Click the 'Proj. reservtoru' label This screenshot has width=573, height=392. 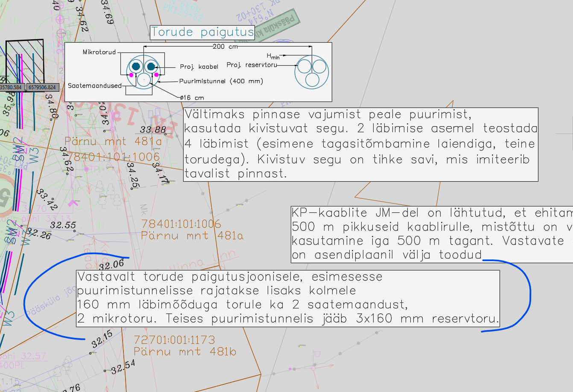tap(251, 65)
